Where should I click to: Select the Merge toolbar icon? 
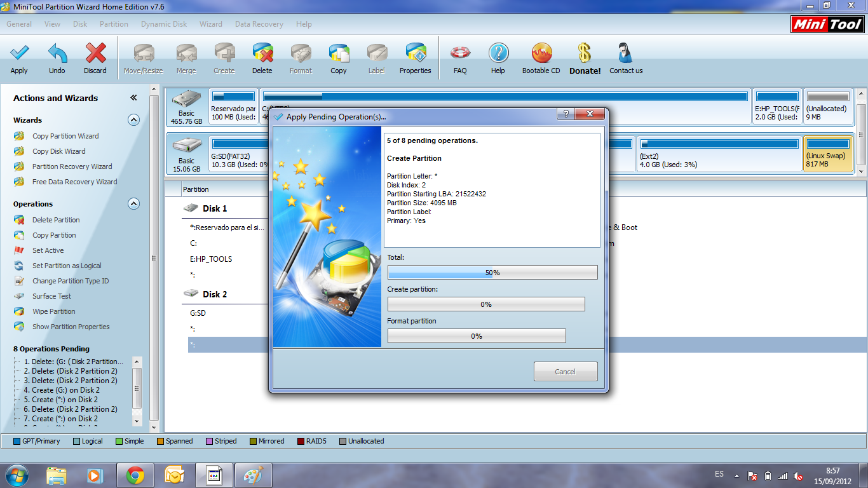click(186, 53)
